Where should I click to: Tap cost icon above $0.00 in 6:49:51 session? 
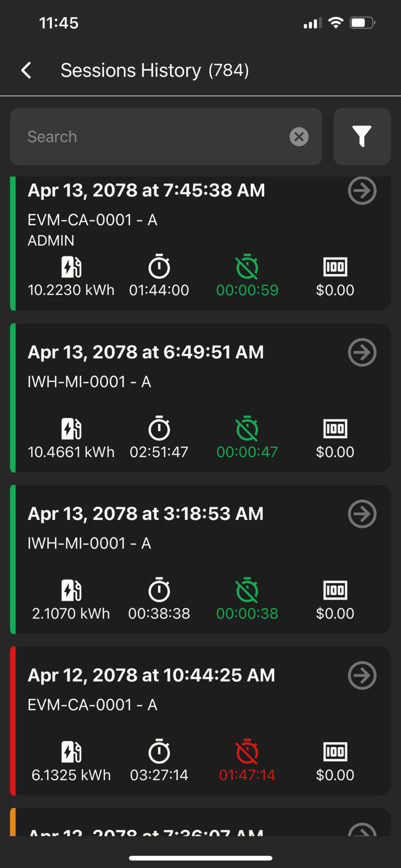[x=335, y=428]
